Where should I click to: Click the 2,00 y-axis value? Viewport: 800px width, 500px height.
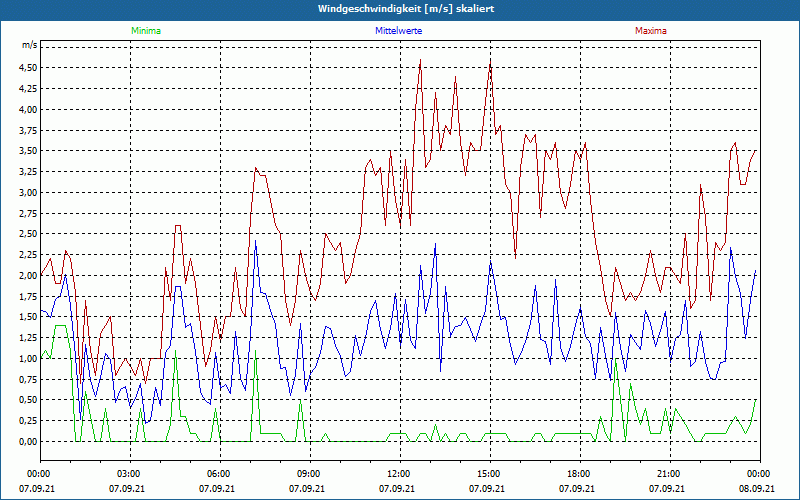click(x=28, y=276)
